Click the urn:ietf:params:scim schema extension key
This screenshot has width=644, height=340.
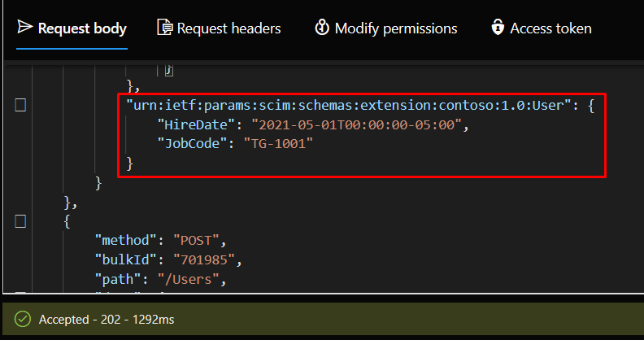pyautogui.click(x=348, y=106)
